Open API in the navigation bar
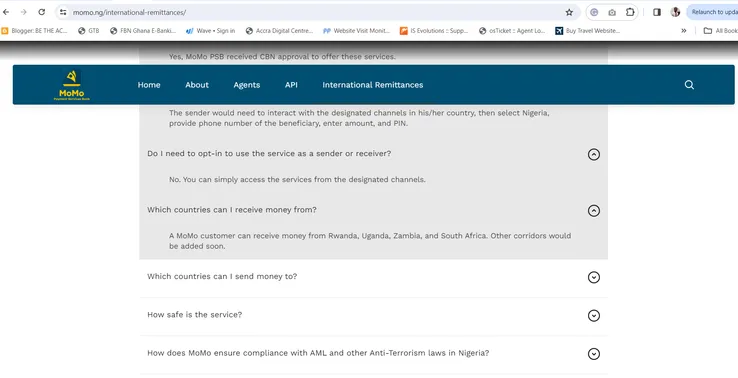The image size is (738, 378). 291,85
